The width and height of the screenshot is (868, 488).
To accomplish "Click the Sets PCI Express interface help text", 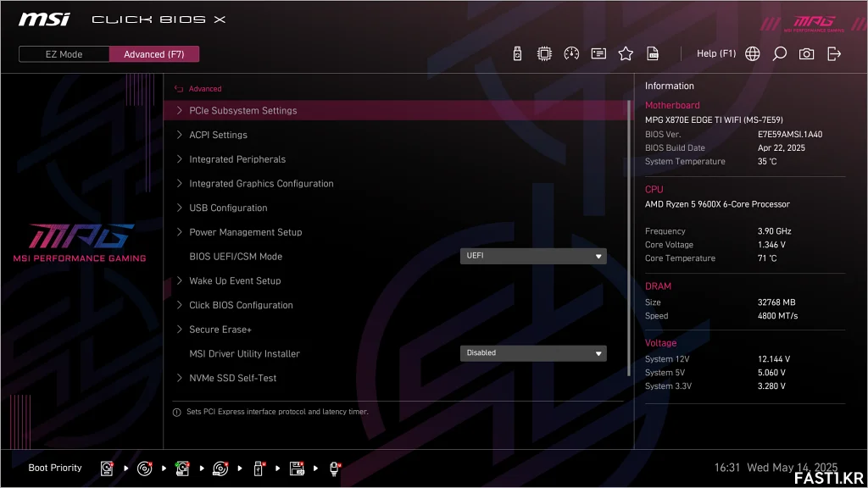I will [277, 412].
